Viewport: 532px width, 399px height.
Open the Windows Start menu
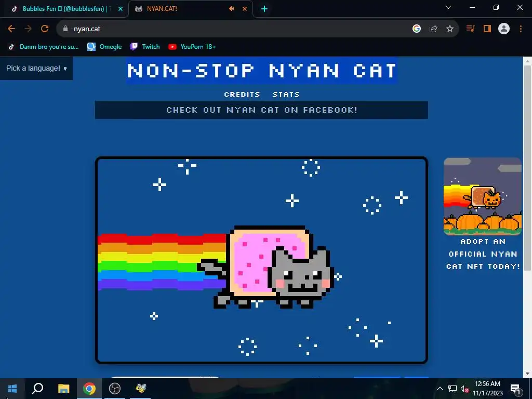pyautogui.click(x=12, y=389)
